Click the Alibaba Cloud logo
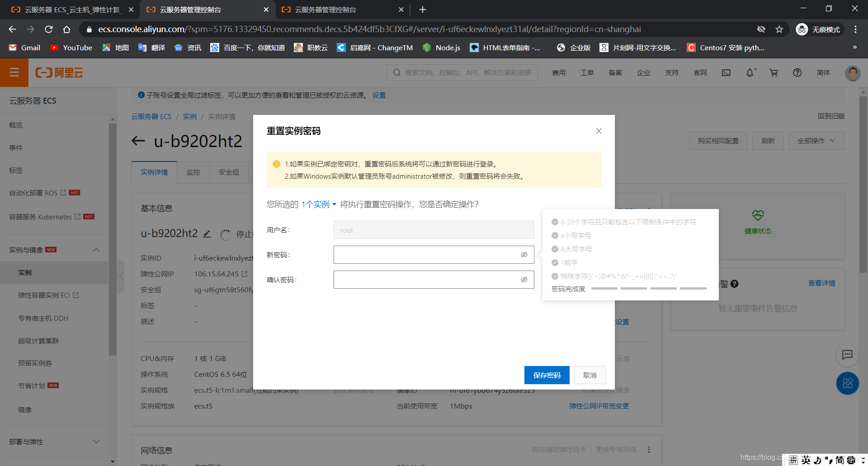 [x=59, y=72]
